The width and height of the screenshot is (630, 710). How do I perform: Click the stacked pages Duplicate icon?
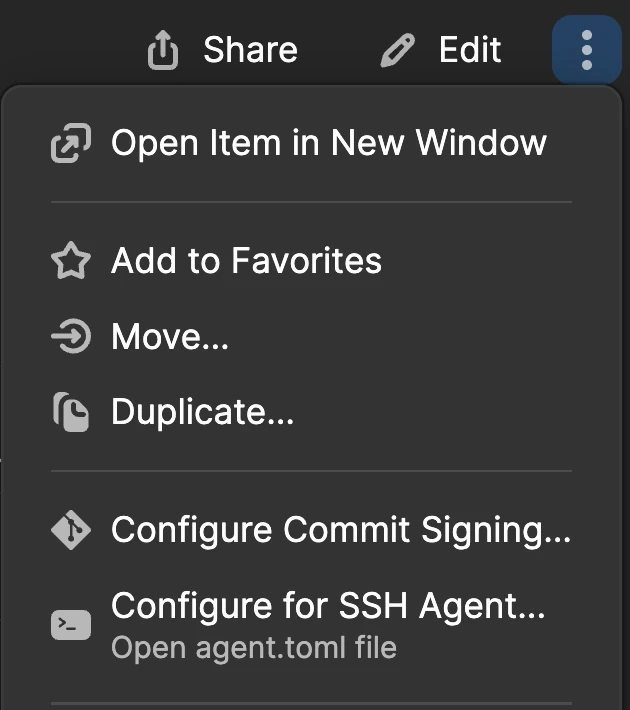point(71,412)
